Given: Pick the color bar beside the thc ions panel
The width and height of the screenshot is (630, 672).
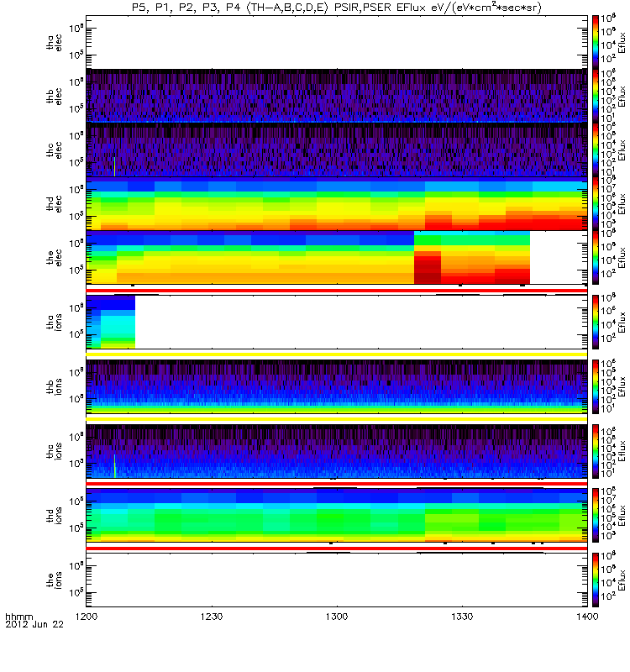Looking at the screenshot, I should tap(596, 451).
